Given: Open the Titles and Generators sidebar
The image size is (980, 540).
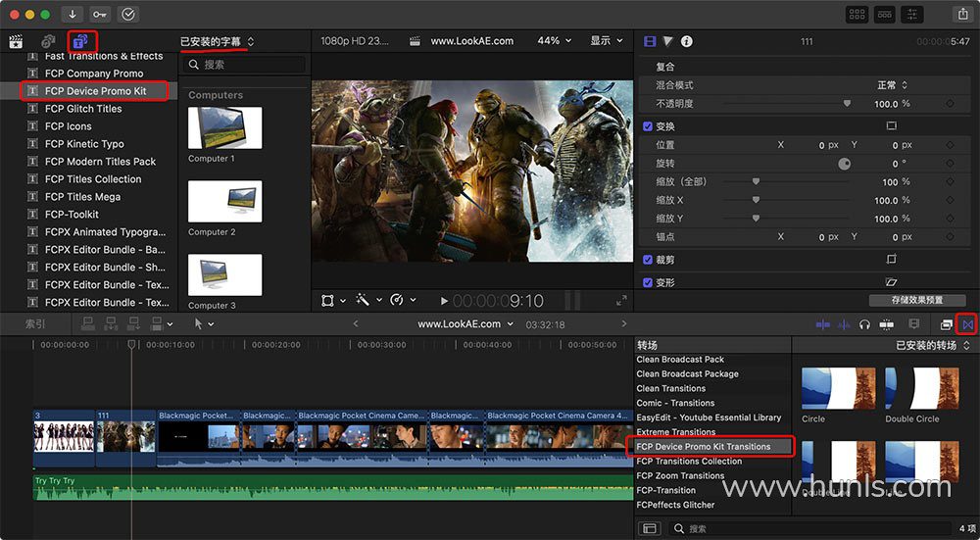Looking at the screenshot, I should (80, 42).
